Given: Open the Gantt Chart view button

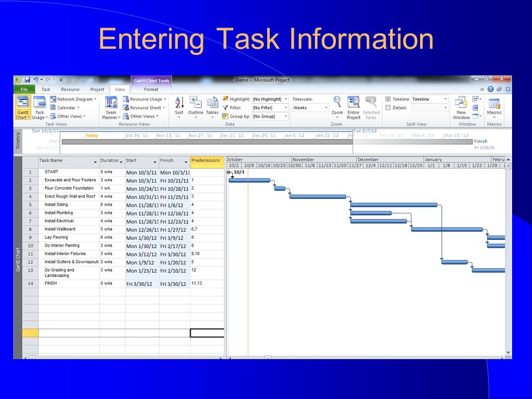Looking at the screenshot, I should (23, 107).
